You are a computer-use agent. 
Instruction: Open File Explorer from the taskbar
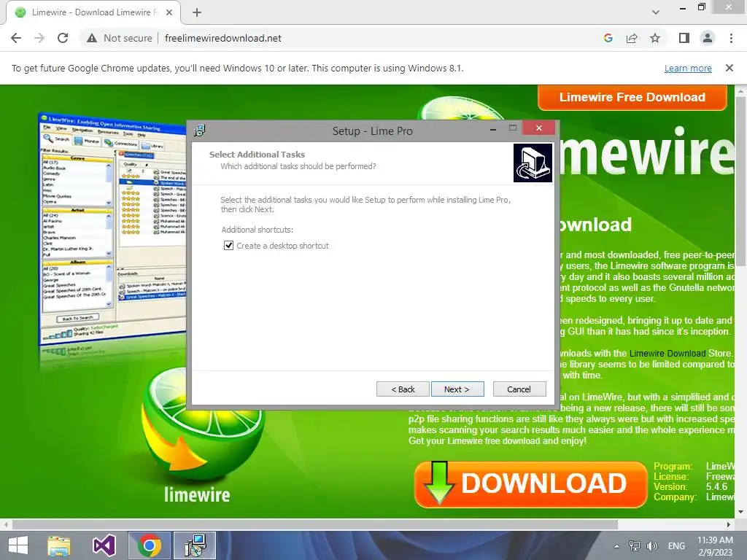tap(59, 545)
